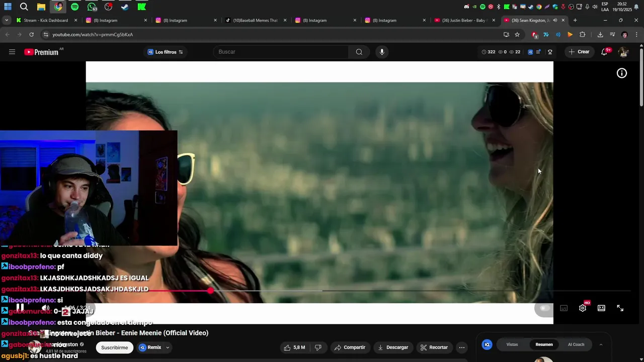Go to YouTube Premium home logo

coord(41,52)
